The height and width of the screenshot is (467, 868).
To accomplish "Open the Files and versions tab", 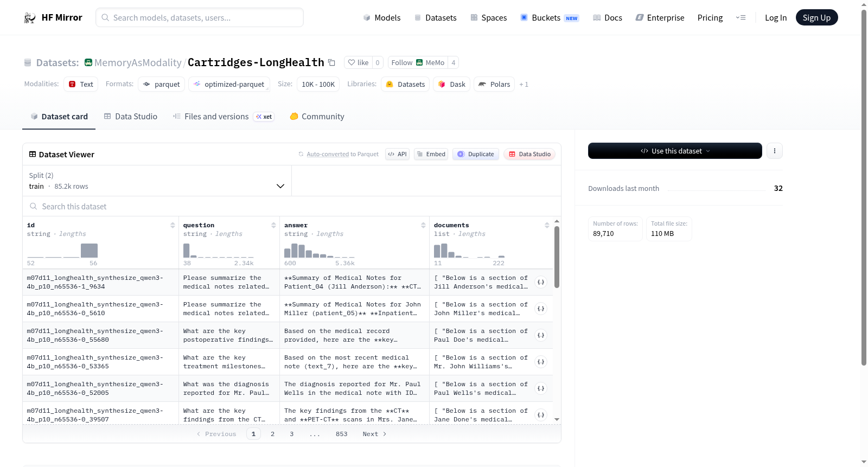I will pyautogui.click(x=224, y=117).
